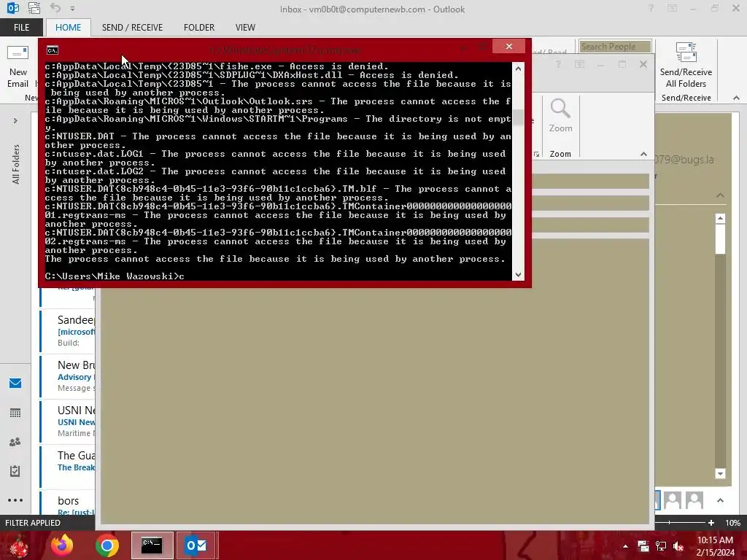This screenshot has width=747, height=560.
Task: Switch to the VIEW ribbon tab
Action: [x=245, y=28]
